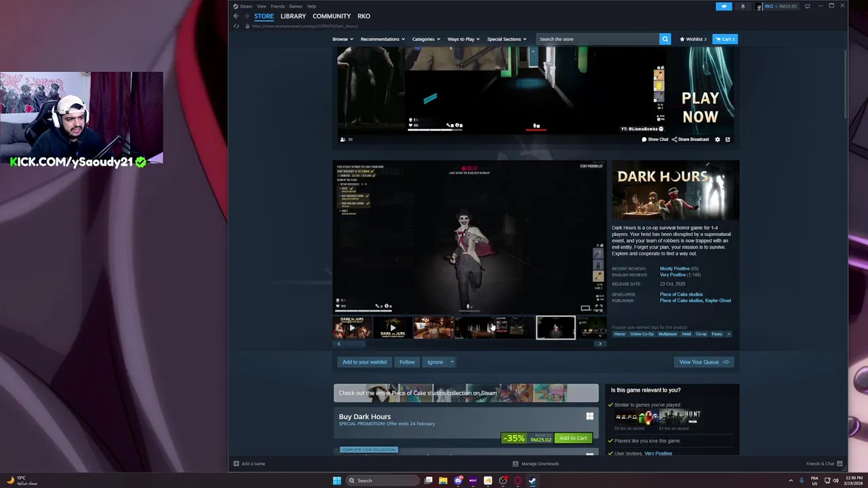Viewport: 868px width, 488px height.
Task: Reload the store page
Action: point(236,26)
